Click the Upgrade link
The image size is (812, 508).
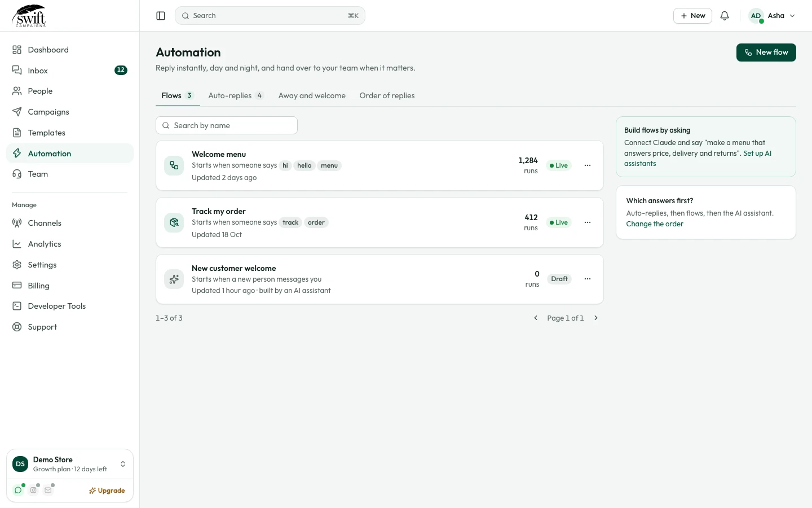[x=107, y=491]
